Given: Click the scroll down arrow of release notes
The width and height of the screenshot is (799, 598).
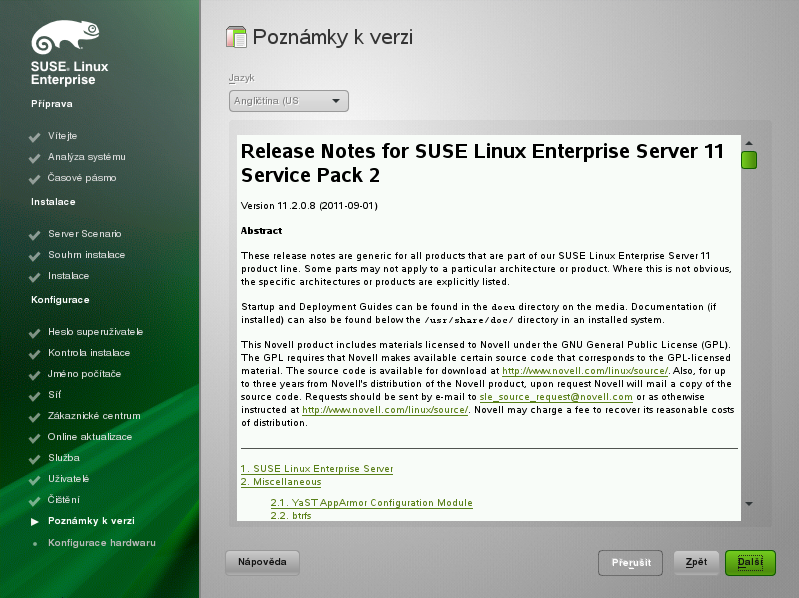Looking at the screenshot, I should (x=749, y=504).
